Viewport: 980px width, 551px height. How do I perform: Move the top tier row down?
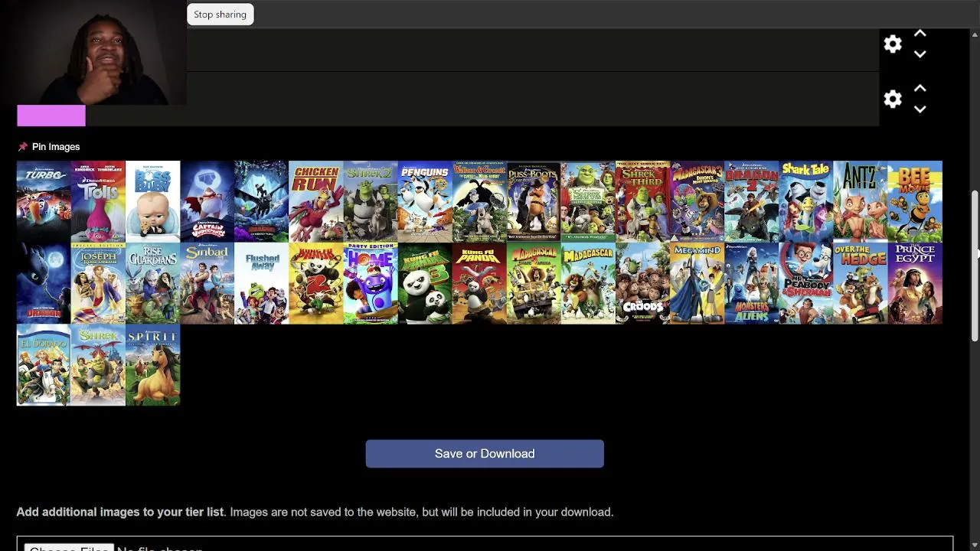click(920, 54)
